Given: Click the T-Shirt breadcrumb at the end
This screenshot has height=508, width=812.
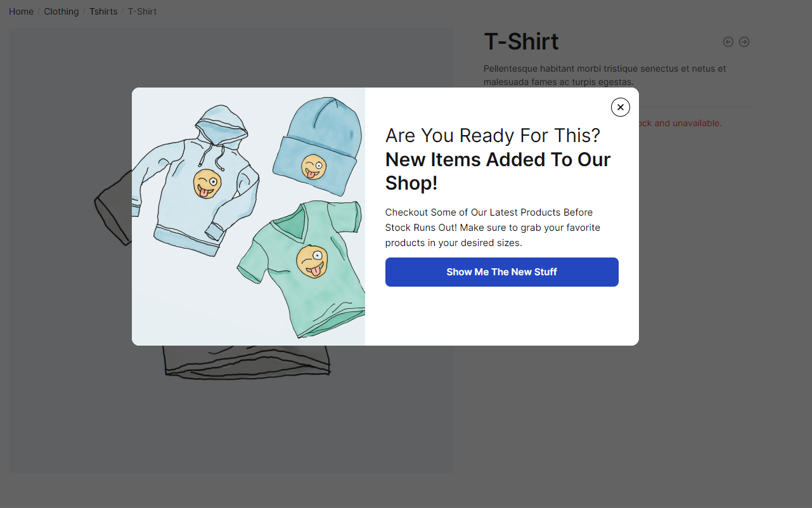Looking at the screenshot, I should pyautogui.click(x=143, y=11).
